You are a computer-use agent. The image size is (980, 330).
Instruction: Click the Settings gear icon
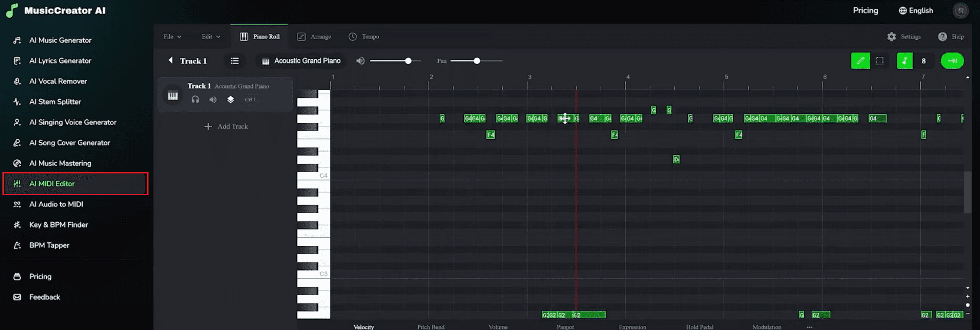[x=892, y=36]
